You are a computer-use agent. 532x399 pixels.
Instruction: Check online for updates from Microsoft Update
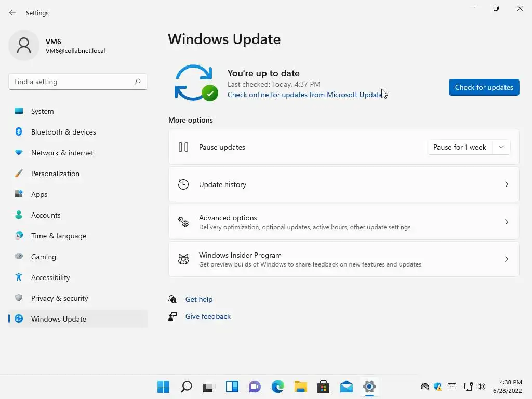pos(305,95)
